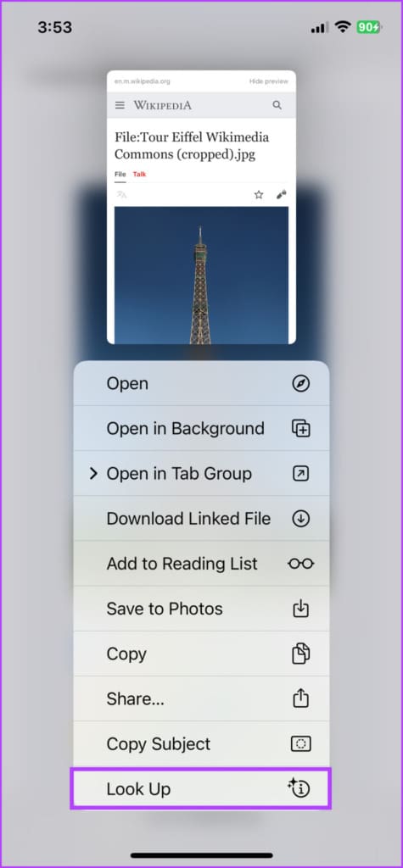This screenshot has height=868, width=403.
Task: Tap the battery 90 indicator in the status bar
Action: click(x=368, y=27)
